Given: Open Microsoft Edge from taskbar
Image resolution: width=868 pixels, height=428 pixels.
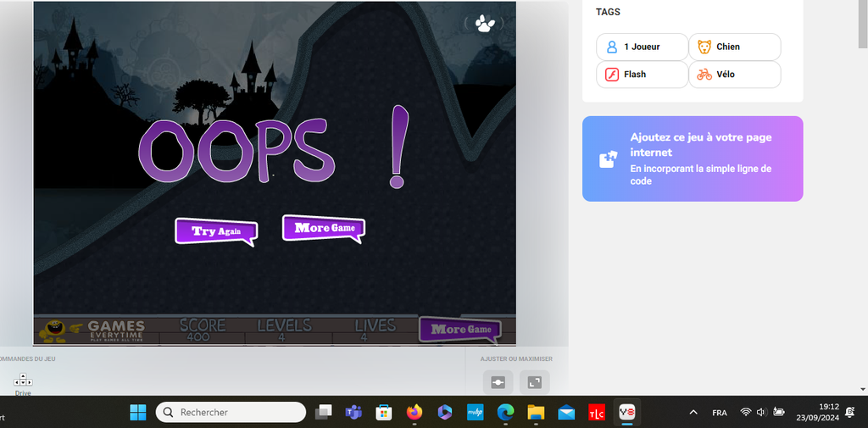Looking at the screenshot, I should tap(505, 412).
